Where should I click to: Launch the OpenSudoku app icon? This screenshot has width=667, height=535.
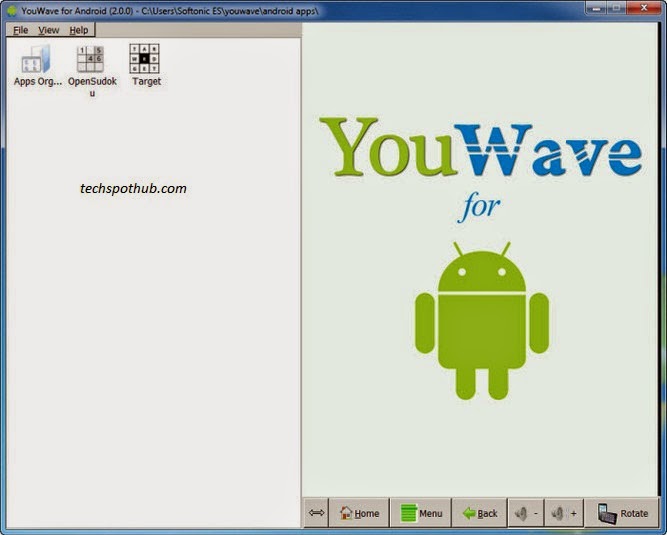pos(90,59)
